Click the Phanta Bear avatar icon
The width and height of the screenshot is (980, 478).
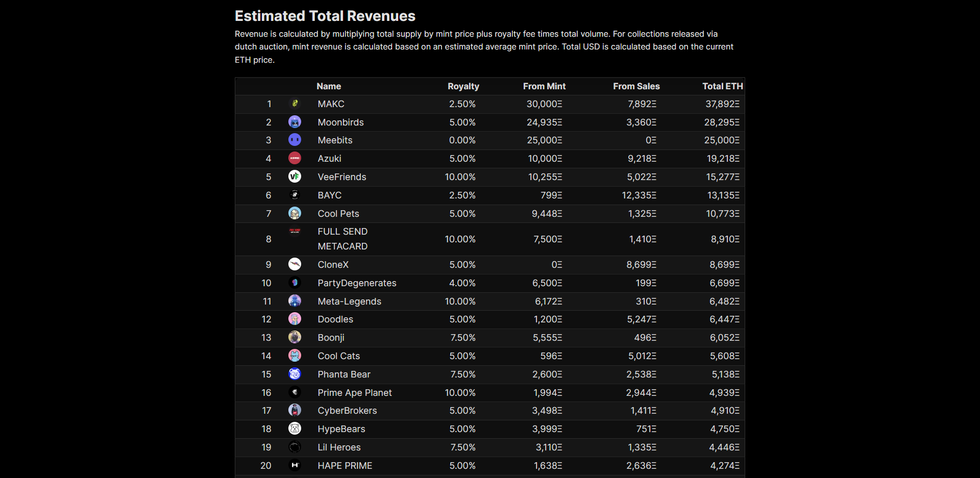point(295,374)
